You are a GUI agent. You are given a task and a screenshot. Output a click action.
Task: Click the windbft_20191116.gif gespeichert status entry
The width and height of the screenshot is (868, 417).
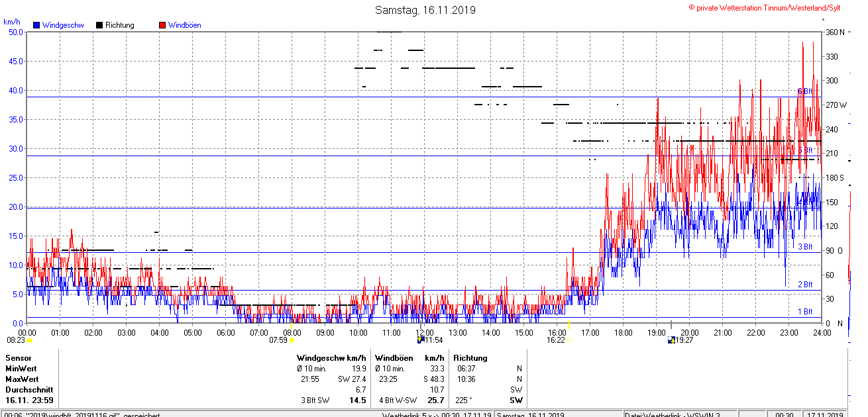point(82,414)
